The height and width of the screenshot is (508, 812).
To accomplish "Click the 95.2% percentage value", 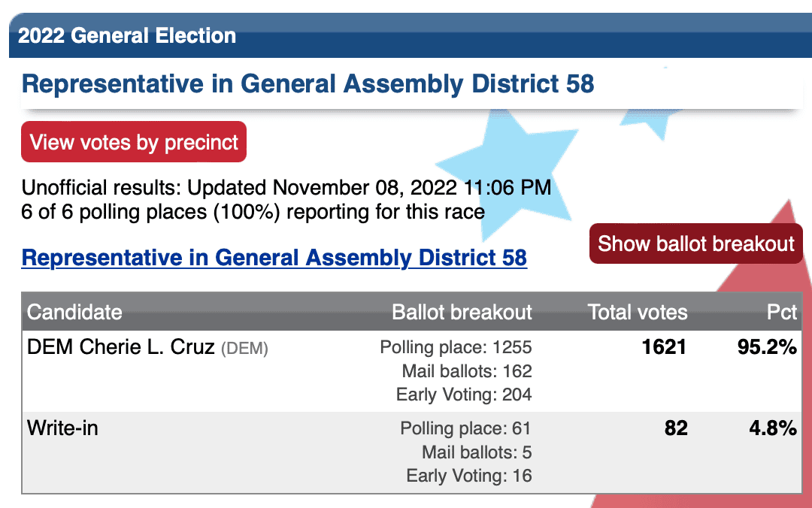I will tap(767, 347).
